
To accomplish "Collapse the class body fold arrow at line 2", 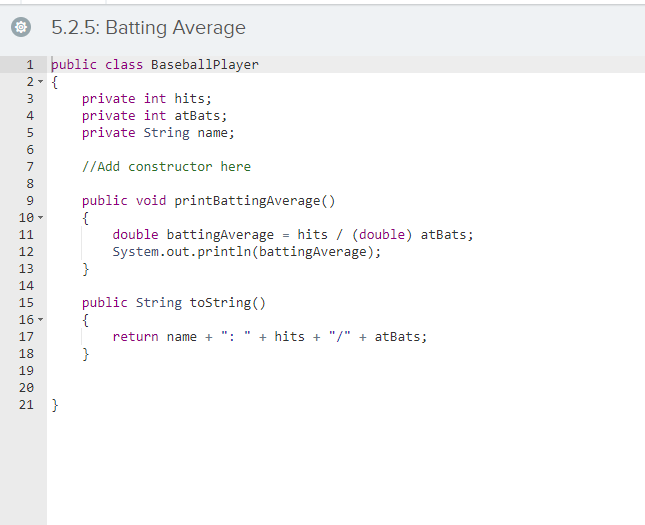I will (40, 81).
